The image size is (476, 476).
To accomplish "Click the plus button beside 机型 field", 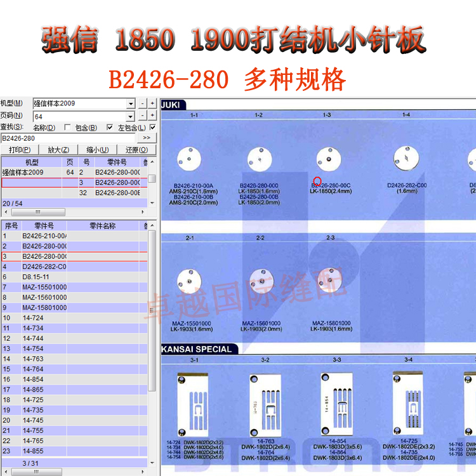I will (152, 103).
